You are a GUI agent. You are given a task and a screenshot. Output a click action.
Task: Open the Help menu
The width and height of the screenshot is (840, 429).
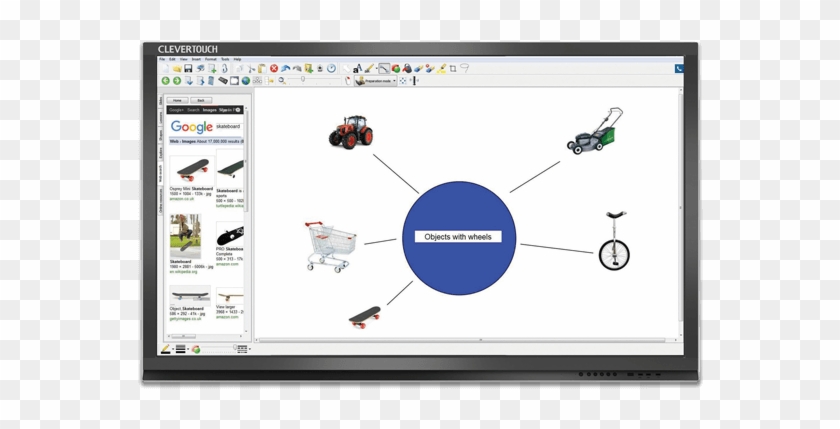[237, 59]
